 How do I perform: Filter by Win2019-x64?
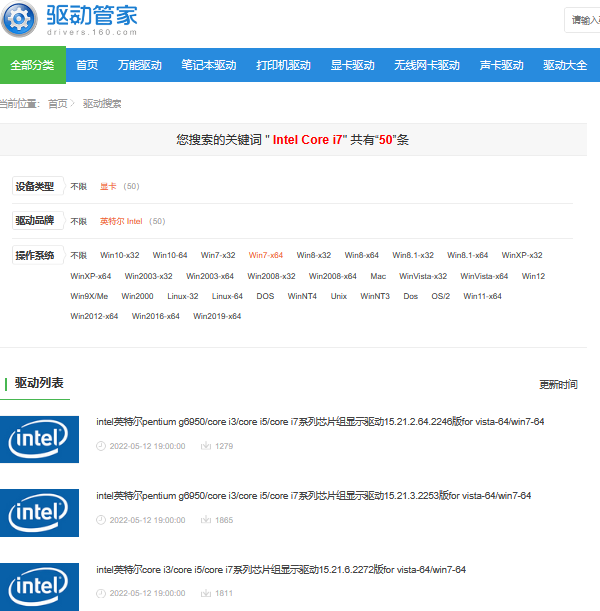click(x=217, y=316)
